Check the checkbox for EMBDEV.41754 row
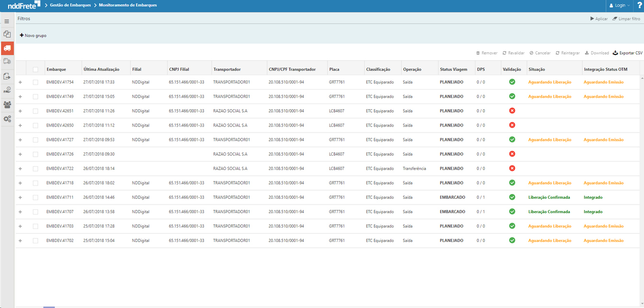This screenshot has height=308, width=644. click(x=35, y=82)
